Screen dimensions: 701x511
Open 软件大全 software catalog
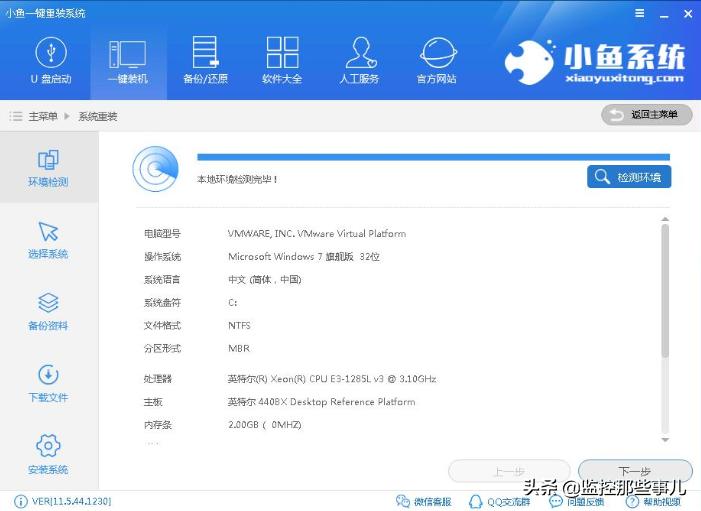[x=282, y=61]
